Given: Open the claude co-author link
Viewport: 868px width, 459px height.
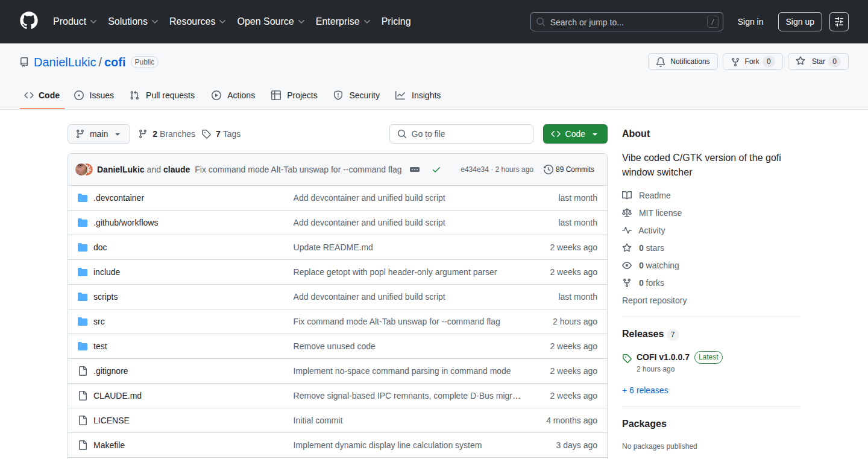Looking at the screenshot, I should 177,169.
